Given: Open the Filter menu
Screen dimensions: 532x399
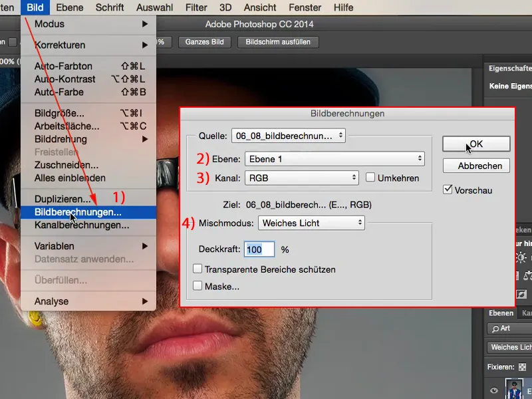Looking at the screenshot, I should (196, 7).
